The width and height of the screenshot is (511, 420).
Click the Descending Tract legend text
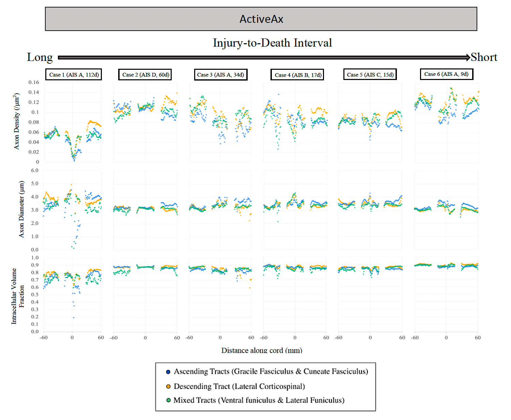tap(239, 387)
